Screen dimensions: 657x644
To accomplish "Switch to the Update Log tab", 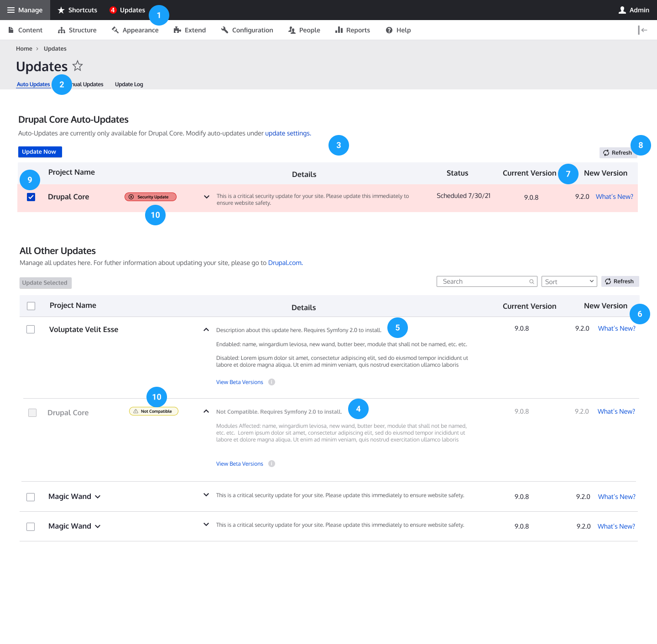I will 129,84.
